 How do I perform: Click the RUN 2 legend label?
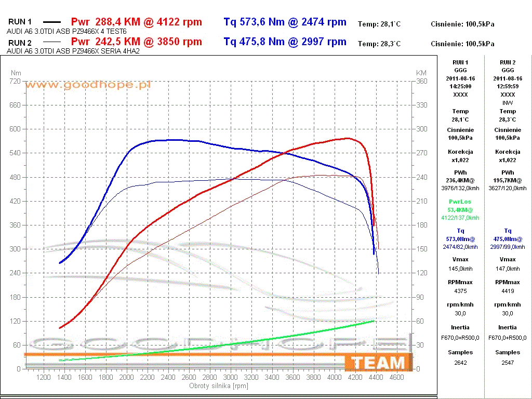point(20,43)
